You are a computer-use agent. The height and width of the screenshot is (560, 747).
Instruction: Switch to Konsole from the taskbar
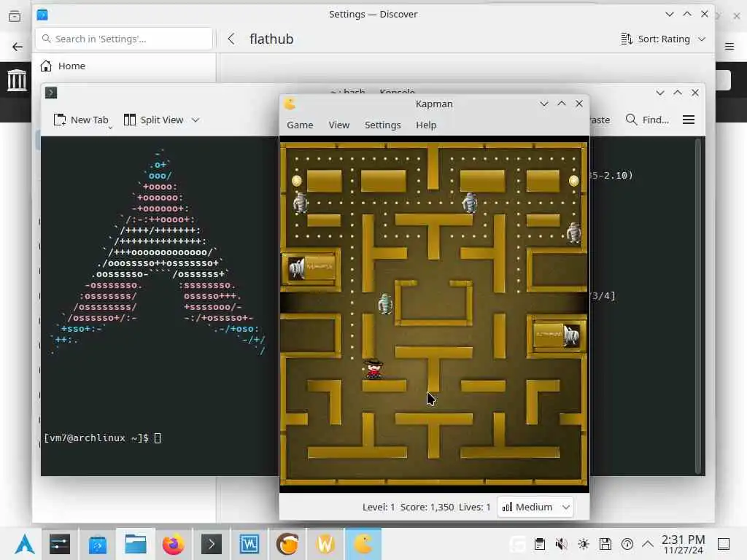pyautogui.click(x=212, y=544)
